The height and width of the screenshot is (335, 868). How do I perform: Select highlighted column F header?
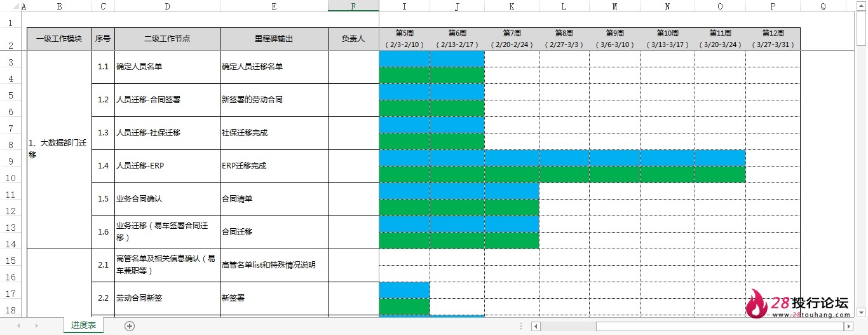[x=353, y=6]
